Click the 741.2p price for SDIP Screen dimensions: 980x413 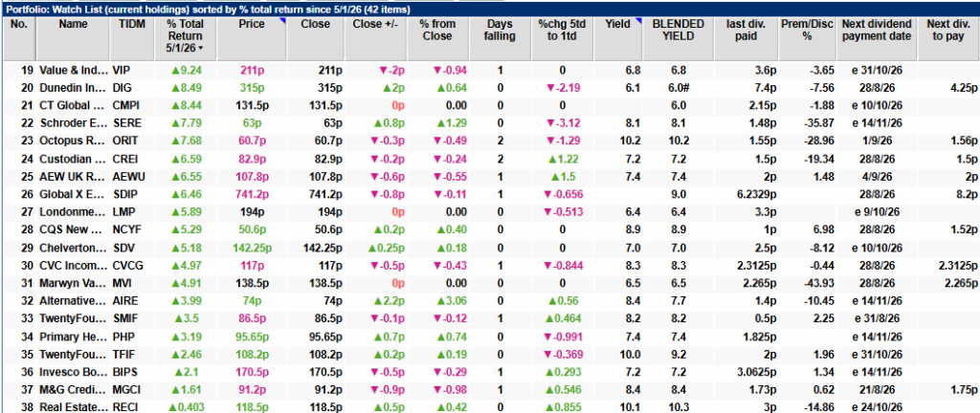coord(253,193)
